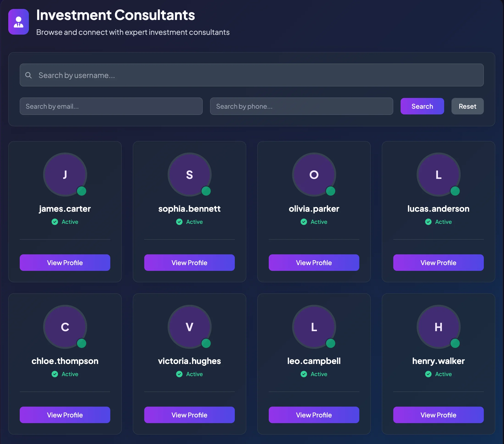Click victoria.hughes's green online status dot
Screen dimensions: 504x444
[x=206, y=343]
